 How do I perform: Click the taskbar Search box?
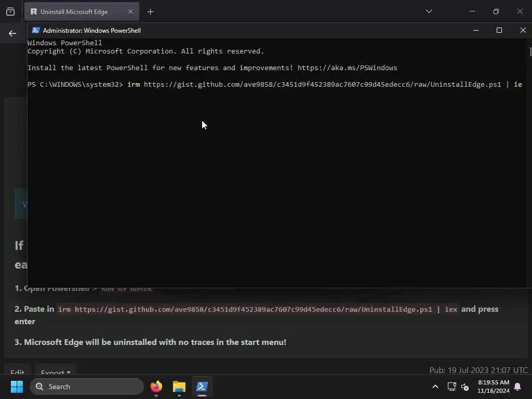click(87, 387)
